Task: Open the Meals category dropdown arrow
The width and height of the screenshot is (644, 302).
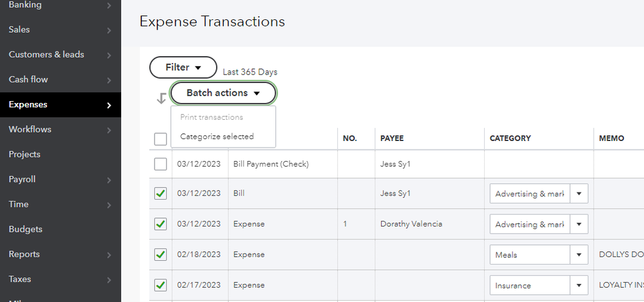Action: pos(579,255)
